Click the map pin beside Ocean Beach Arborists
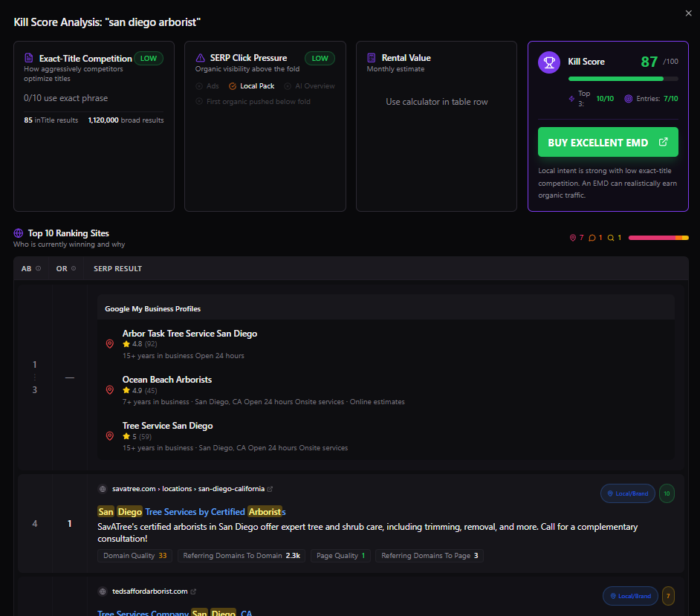 point(110,390)
